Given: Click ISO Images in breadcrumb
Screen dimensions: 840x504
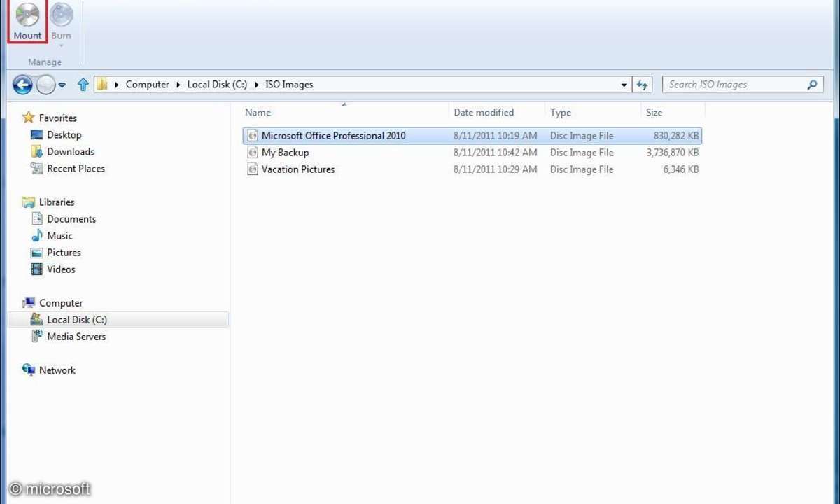Looking at the screenshot, I should pyautogui.click(x=289, y=85).
